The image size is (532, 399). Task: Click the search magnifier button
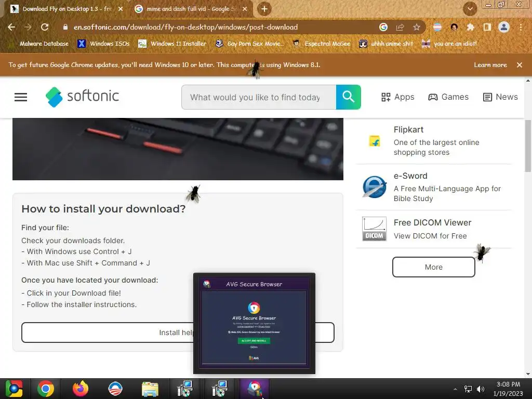(x=349, y=97)
